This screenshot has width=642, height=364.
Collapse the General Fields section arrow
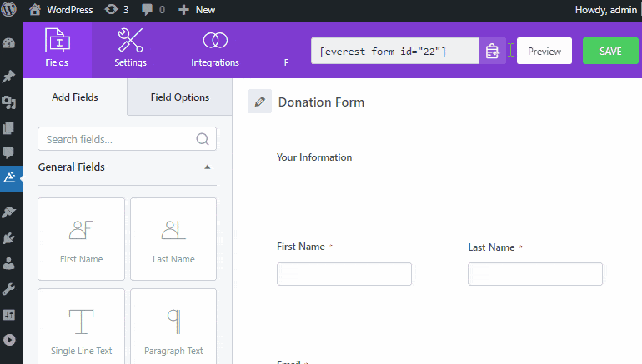click(208, 167)
